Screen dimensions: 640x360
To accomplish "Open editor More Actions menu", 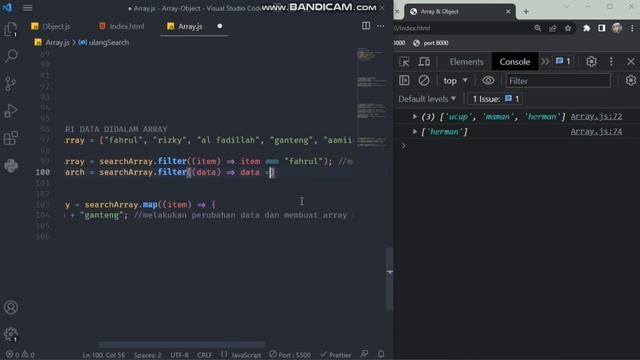I will point(380,26).
